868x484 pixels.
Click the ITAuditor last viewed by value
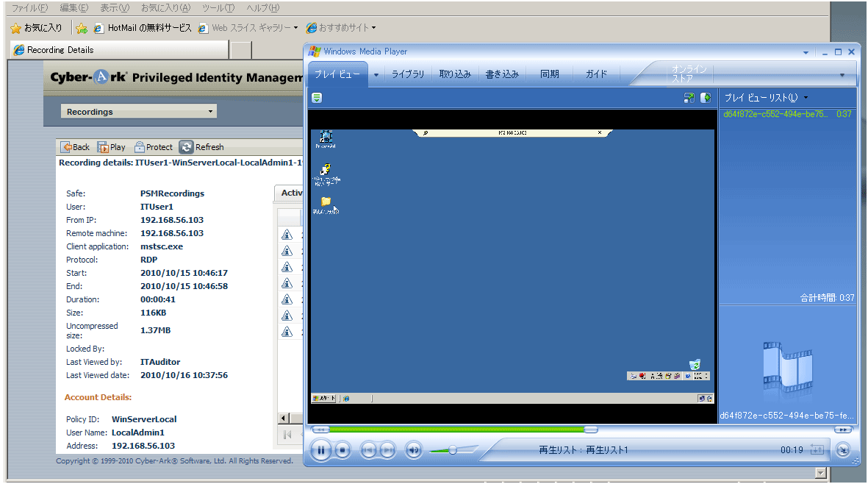(160, 362)
